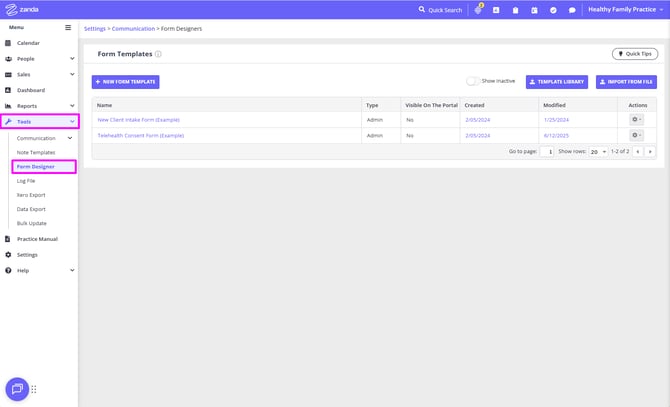The width and height of the screenshot is (670, 407).
Task: Expand the People menu chevron
Action: click(72, 59)
